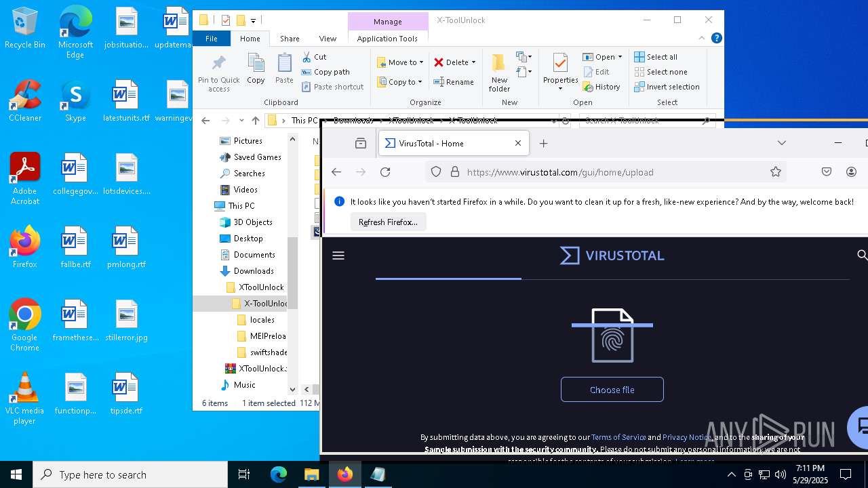Viewport: 868px width, 488px height.
Task: Open Microsoft Edge from taskbar
Action: click(279, 474)
